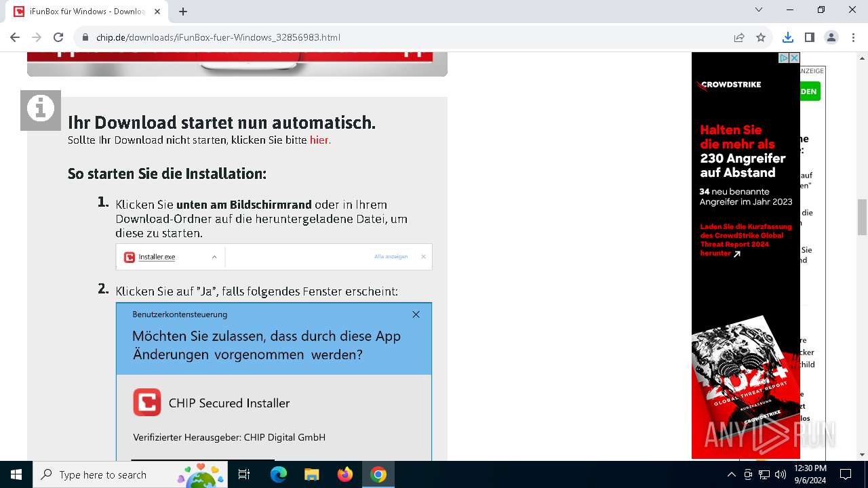The image size is (868, 488).
Task: Select the iFunBox für Windows tab
Action: coord(88,12)
